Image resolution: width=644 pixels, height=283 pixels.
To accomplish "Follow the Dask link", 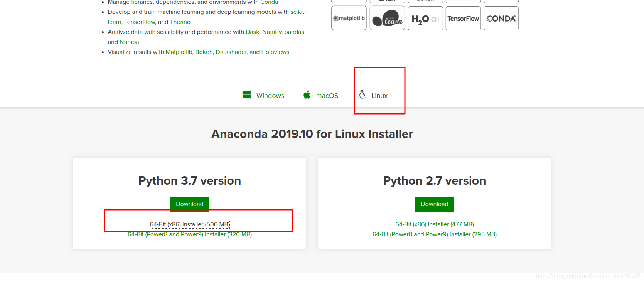I will (253, 32).
